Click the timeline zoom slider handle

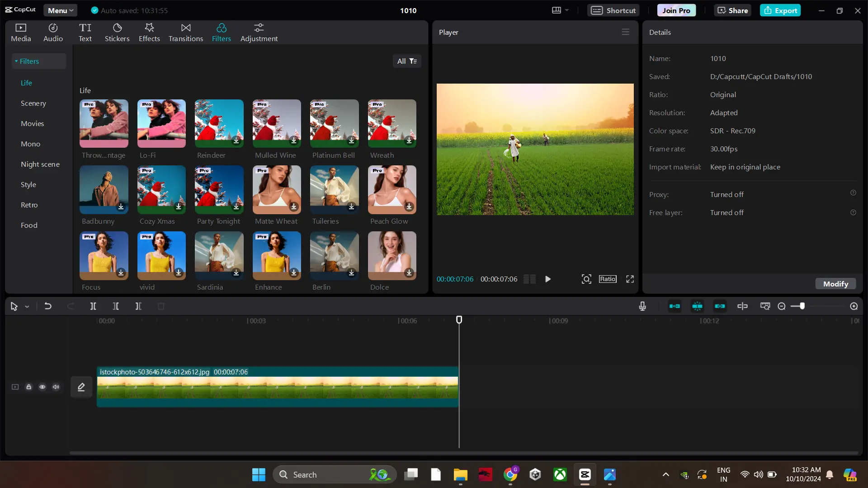pyautogui.click(x=802, y=306)
